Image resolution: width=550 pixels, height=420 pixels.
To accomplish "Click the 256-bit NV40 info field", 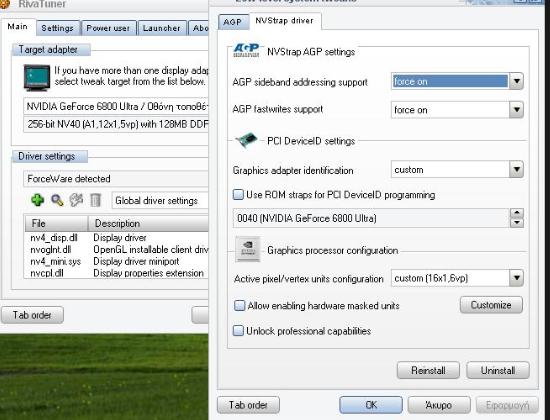I will 116,124.
